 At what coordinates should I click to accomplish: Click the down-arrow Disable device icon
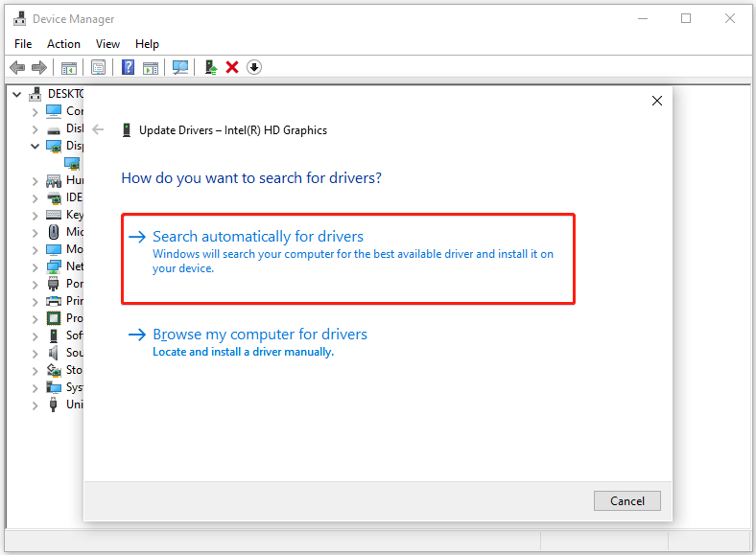point(254,67)
